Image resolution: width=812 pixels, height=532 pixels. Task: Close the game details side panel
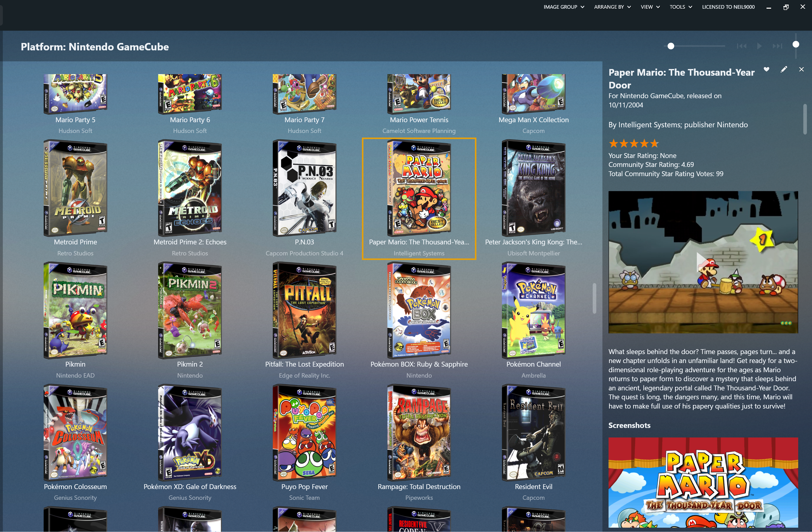pos(802,69)
